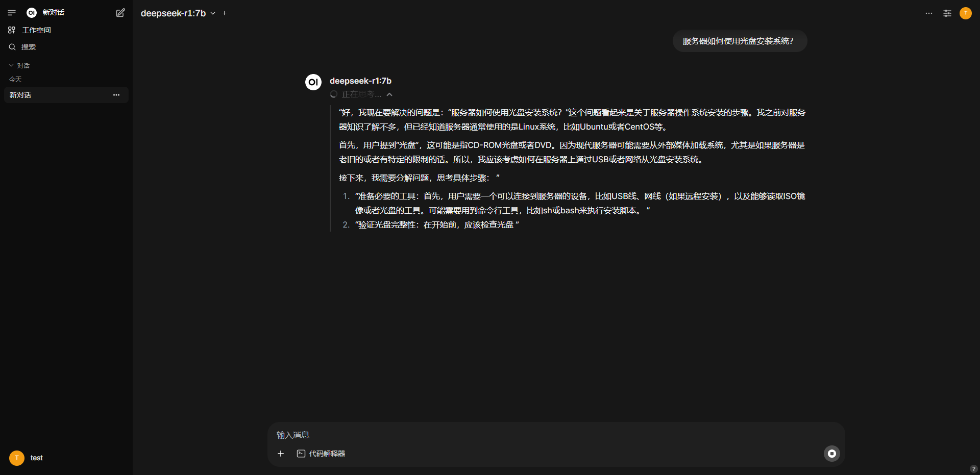This screenshot has height=475, width=980.
Task: Click the 新对话 title beside the sidebar logo
Action: [x=54, y=13]
